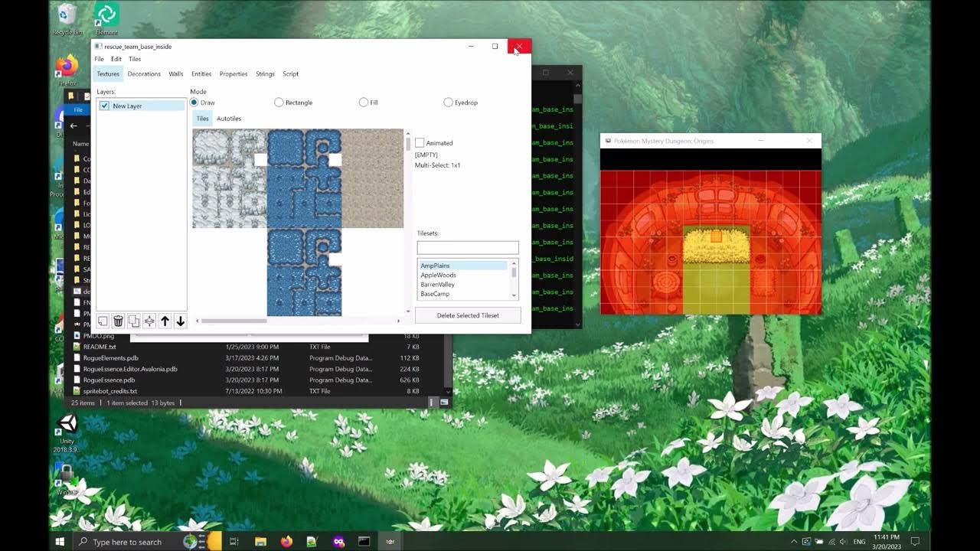Viewport: 980px width, 551px height.
Task: Merge layers using the merge-down icon
Action: coord(149,321)
